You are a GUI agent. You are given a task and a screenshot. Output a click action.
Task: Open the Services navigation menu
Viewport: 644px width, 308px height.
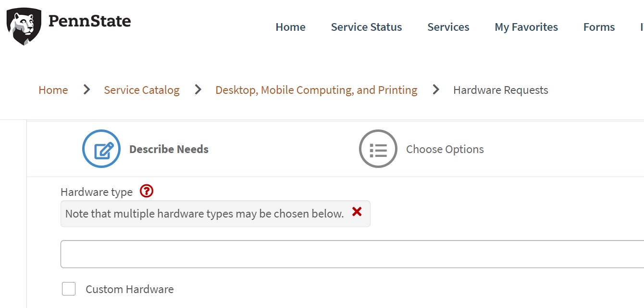[x=448, y=27]
